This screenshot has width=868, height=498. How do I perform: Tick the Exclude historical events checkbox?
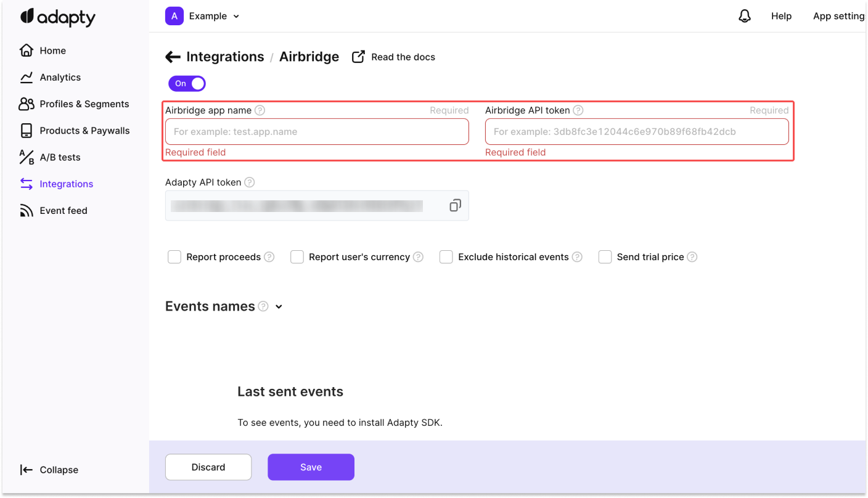coord(446,257)
